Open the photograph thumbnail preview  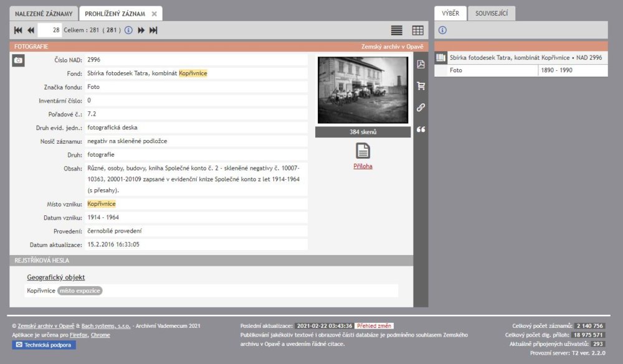363,90
